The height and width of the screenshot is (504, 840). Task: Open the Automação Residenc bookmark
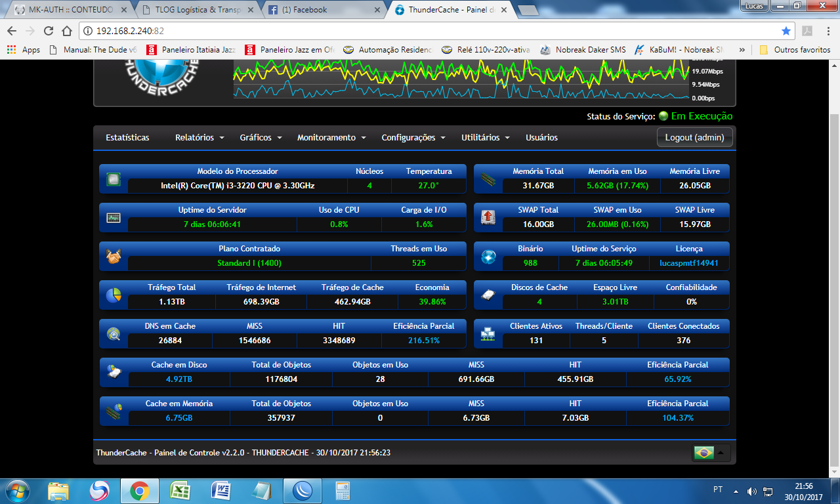tap(388, 50)
